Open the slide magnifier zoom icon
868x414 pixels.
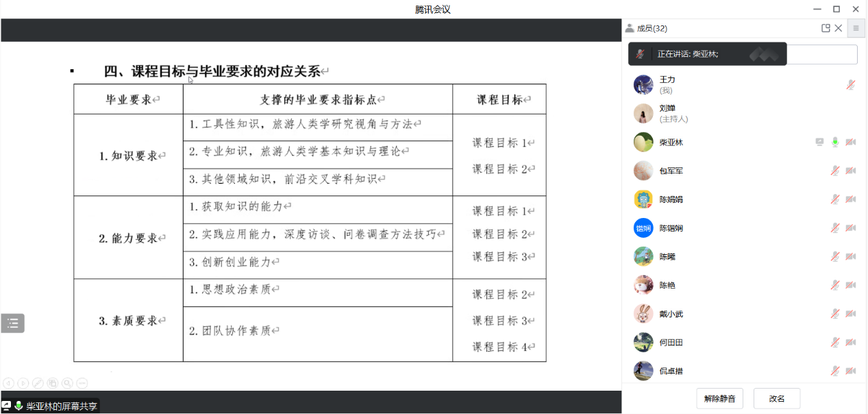(x=67, y=383)
